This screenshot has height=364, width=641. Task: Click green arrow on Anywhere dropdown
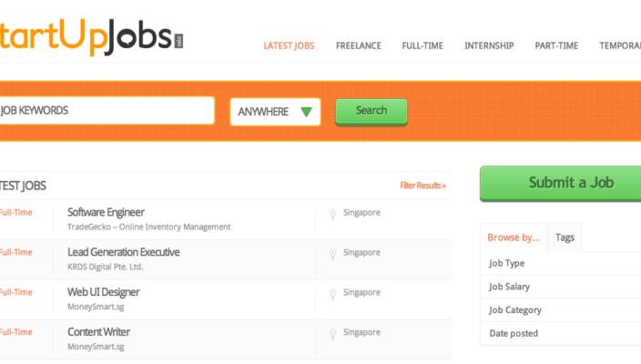pyautogui.click(x=306, y=112)
